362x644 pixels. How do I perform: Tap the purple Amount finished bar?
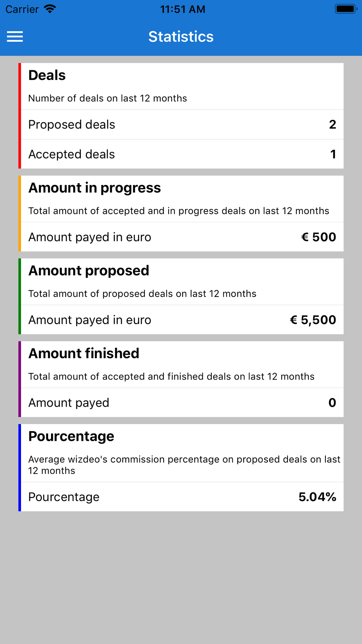20,379
